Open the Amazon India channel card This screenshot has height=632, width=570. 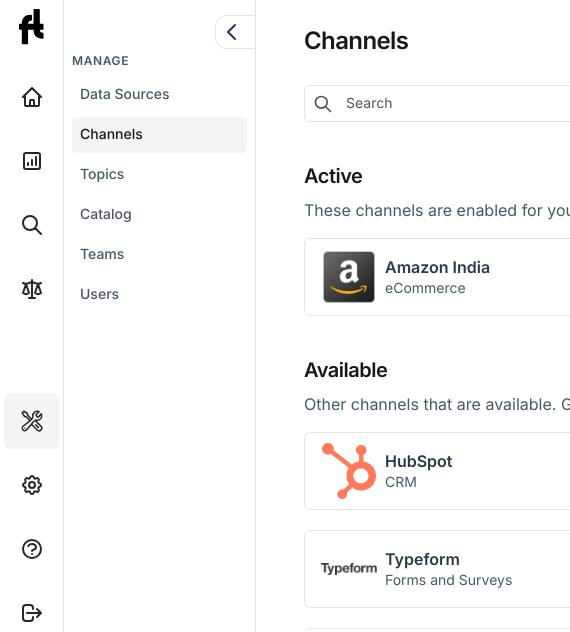click(437, 277)
